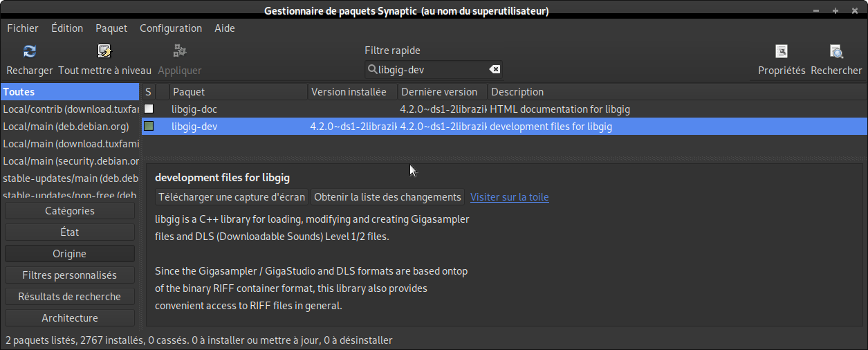Image resolution: width=868 pixels, height=350 pixels.
Task: Sort by the S status column header
Action: pyautogui.click(x=148, y=92)
